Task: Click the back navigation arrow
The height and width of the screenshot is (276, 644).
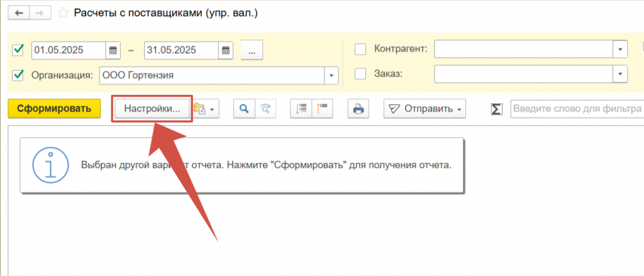Action: coord(18,13)
